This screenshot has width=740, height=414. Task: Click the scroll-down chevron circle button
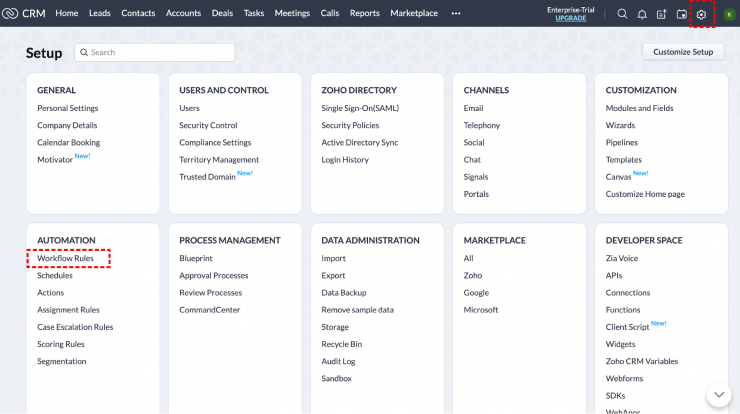tap(719, 394)
